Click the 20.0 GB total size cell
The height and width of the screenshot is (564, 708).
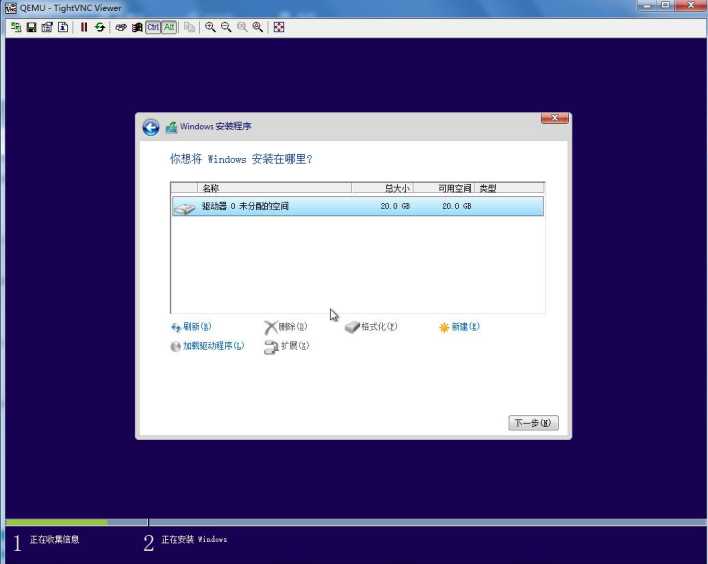395,206
